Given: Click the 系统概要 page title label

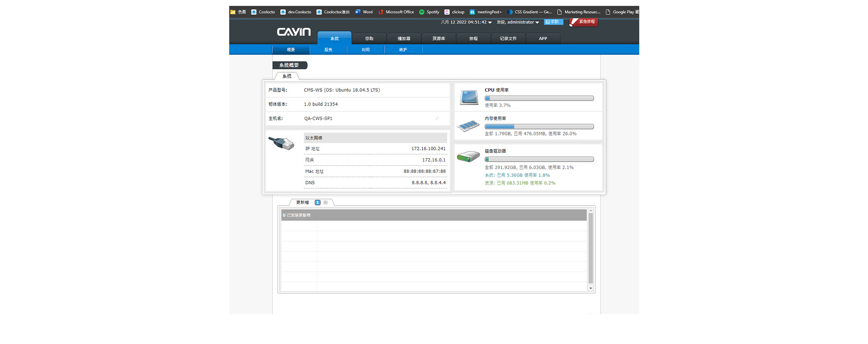Looking at the screenshot, I should [x=289, y=65].
